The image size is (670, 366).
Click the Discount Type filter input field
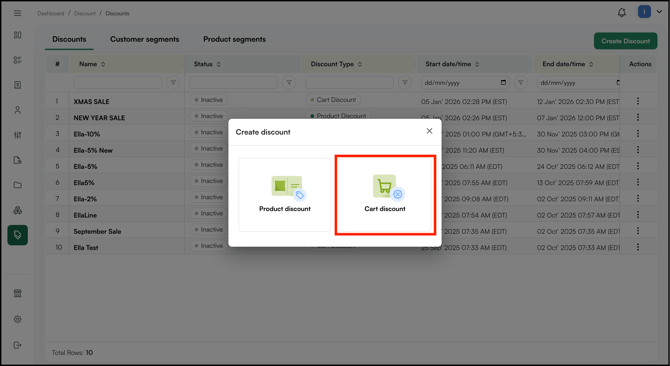(x=349, y=82)
